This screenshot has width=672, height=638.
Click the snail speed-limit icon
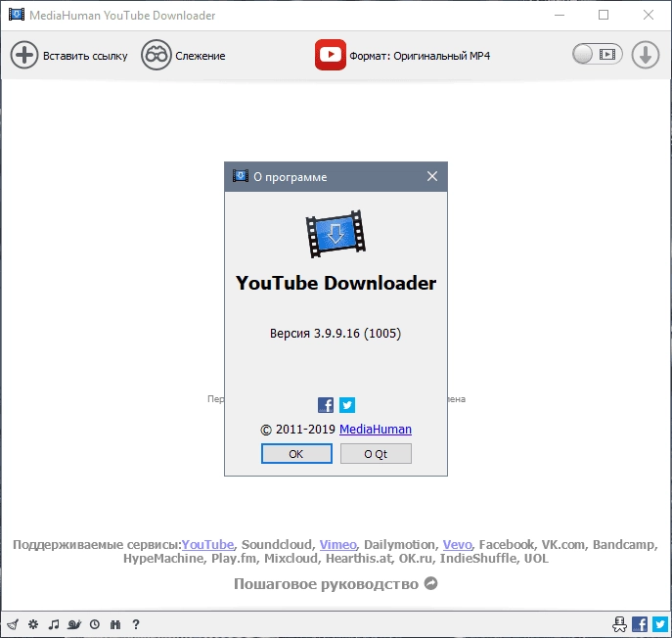(x=74, y=624)
